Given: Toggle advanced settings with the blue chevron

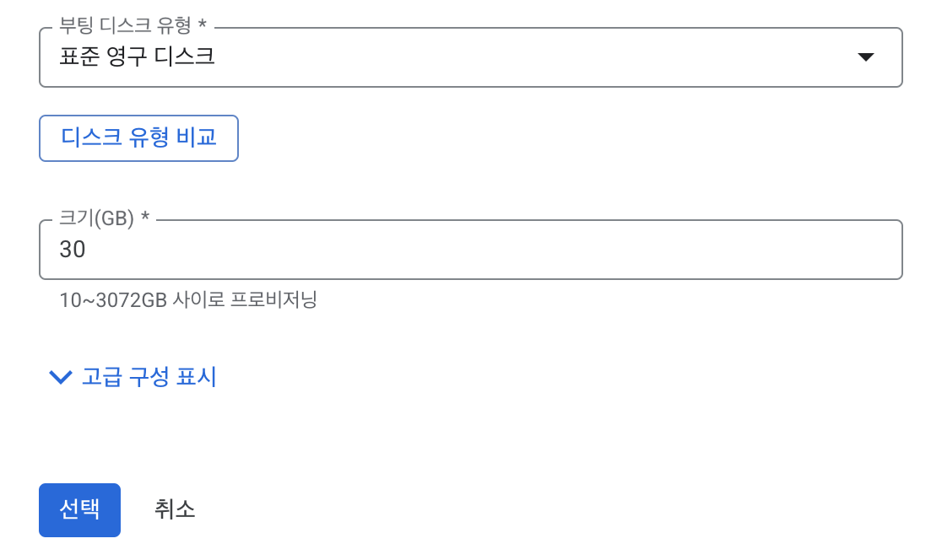Looking at the screenshot, I should [60, 377].
